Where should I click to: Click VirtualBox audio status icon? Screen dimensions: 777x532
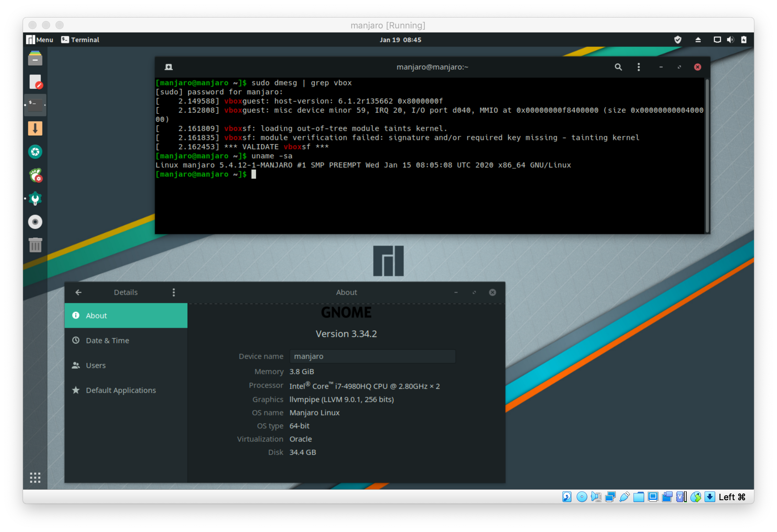[596, 496]
